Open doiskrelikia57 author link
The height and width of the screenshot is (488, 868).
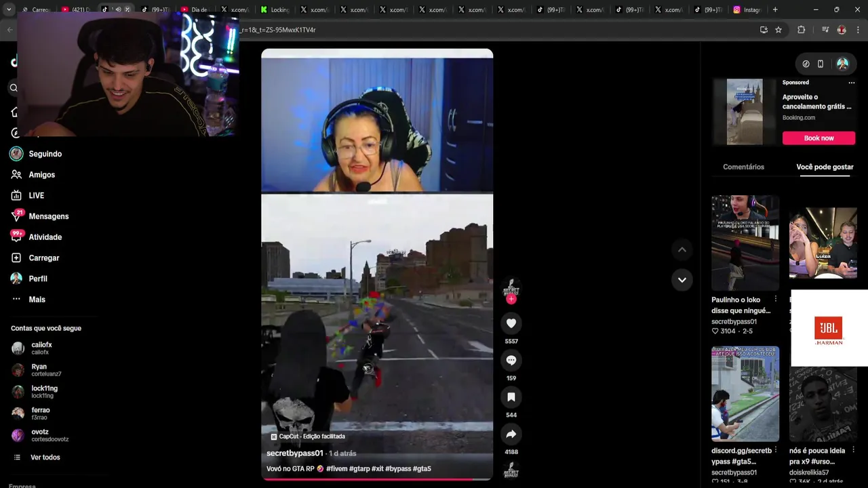click(x=809, y=472)
